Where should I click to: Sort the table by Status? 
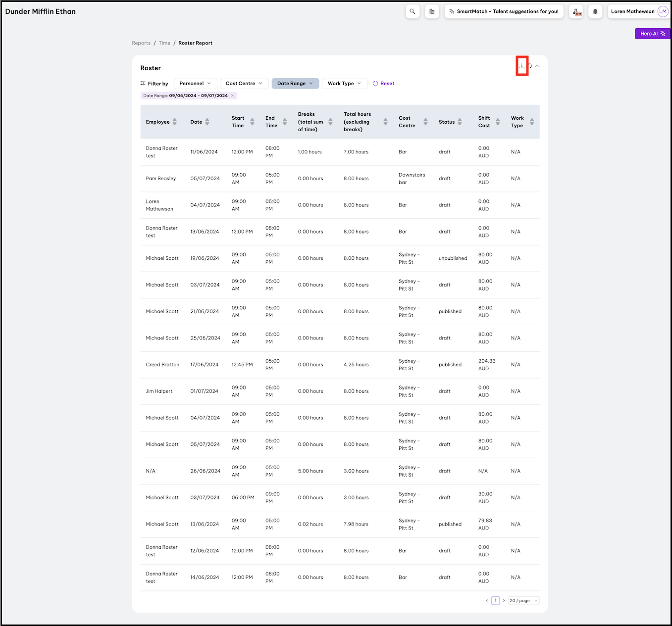[x=460, y=122]
